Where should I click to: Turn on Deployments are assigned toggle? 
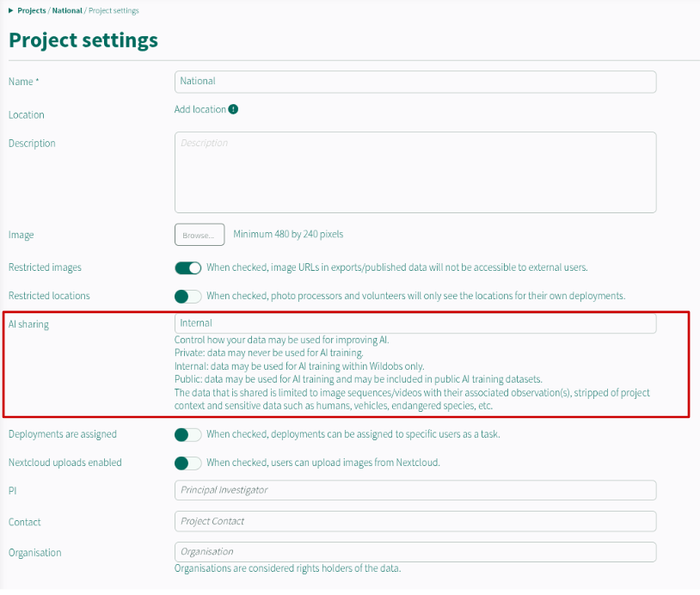click(188, 435)
